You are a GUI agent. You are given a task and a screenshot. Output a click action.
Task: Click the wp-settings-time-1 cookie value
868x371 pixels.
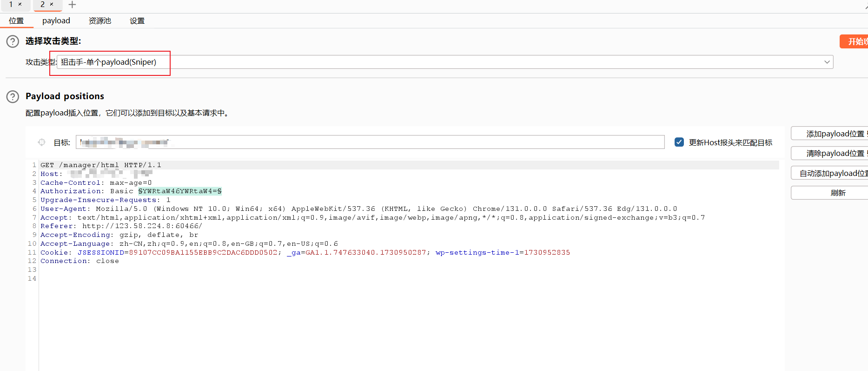pyautogui.click(x=547, y=253)
